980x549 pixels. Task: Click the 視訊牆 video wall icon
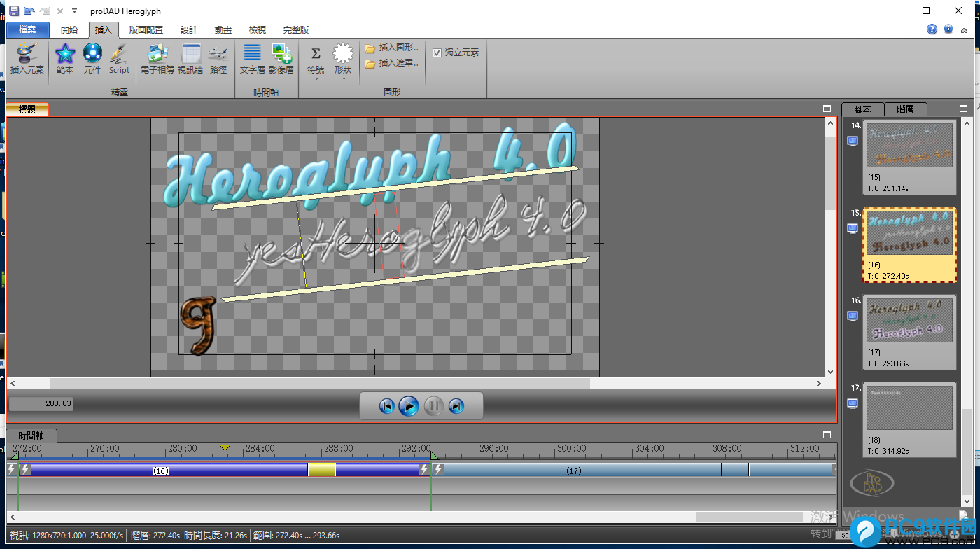(190, 59)
